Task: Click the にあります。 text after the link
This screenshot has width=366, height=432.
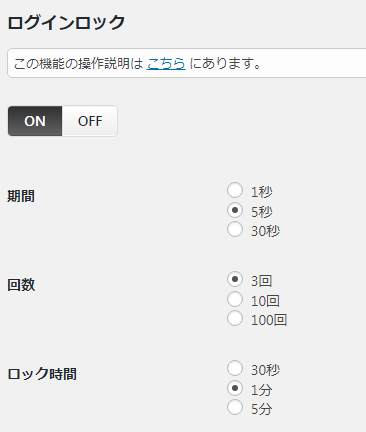Action: (225, 63)
